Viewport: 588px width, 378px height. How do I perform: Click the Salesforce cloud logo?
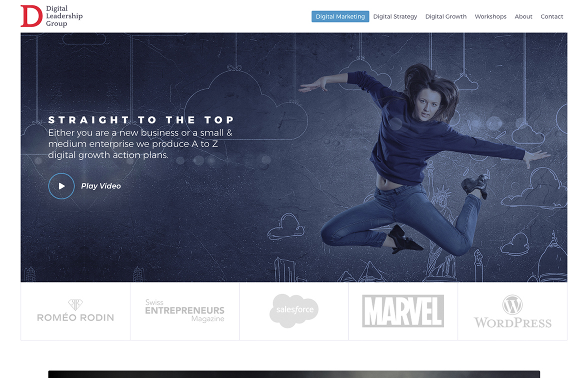click(x=294, y=310)
